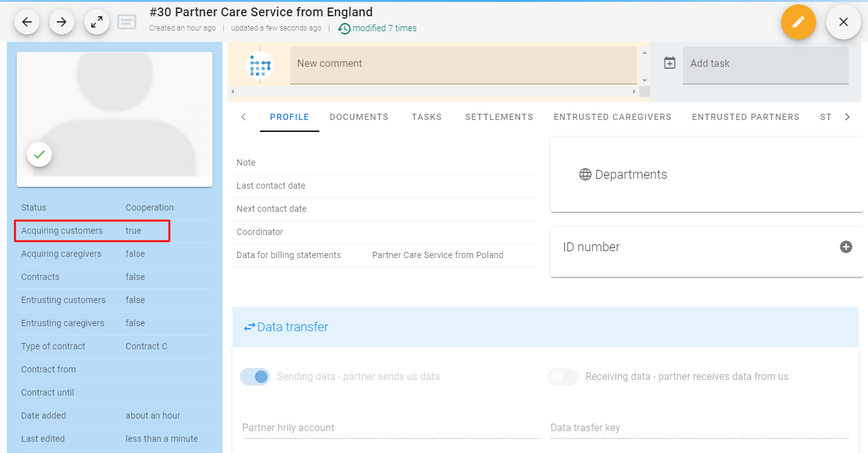Open the record in fullscreen with expand arrows

click(97, 21)
